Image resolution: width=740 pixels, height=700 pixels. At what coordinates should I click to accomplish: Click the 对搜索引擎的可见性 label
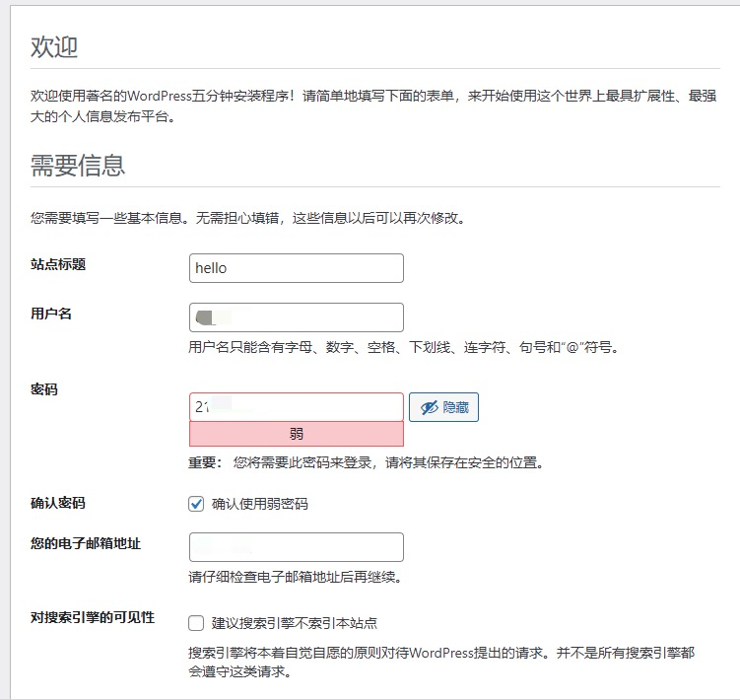(x=93, y=617)
